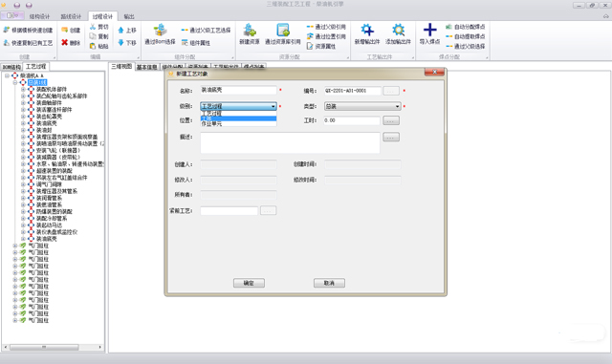Close the 新建工艺对象 dialog
Screen dimensions: 612x364
coord(434,73)
